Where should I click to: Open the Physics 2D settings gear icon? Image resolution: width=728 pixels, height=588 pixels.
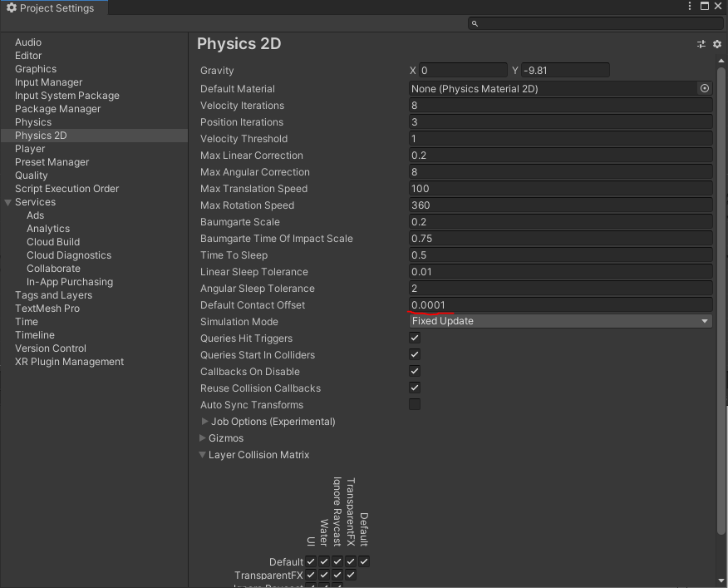pos(717,44)
